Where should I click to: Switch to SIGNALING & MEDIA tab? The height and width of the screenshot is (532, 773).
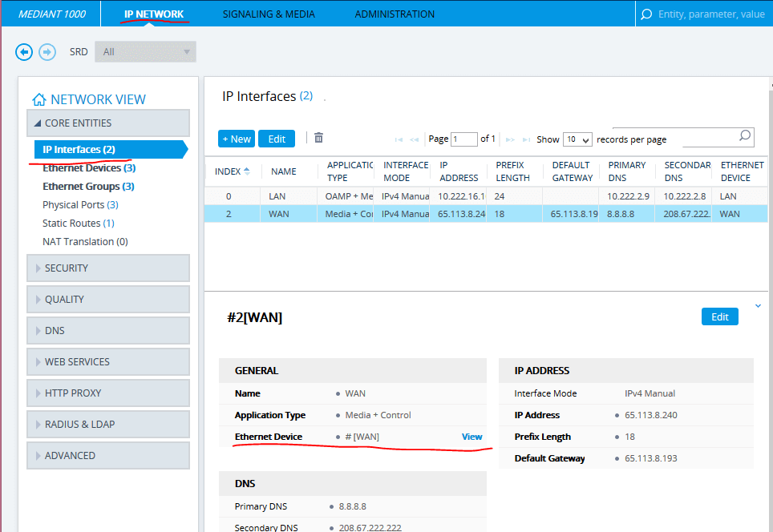[x=269, y=14]
